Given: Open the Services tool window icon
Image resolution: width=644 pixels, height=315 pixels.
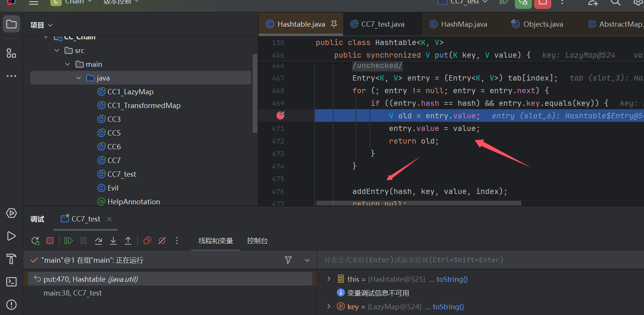Looking at the screenshot, I should 11,213.
